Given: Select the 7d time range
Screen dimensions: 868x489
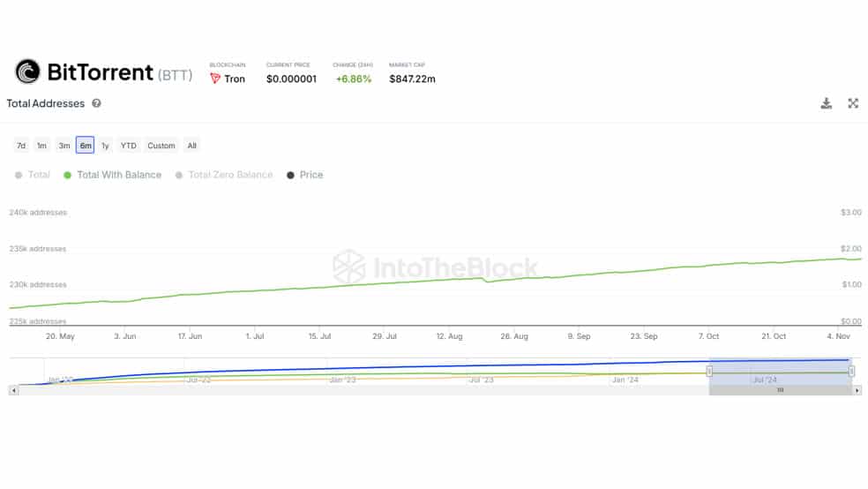Looking at the screenshot, I should 21,146.
